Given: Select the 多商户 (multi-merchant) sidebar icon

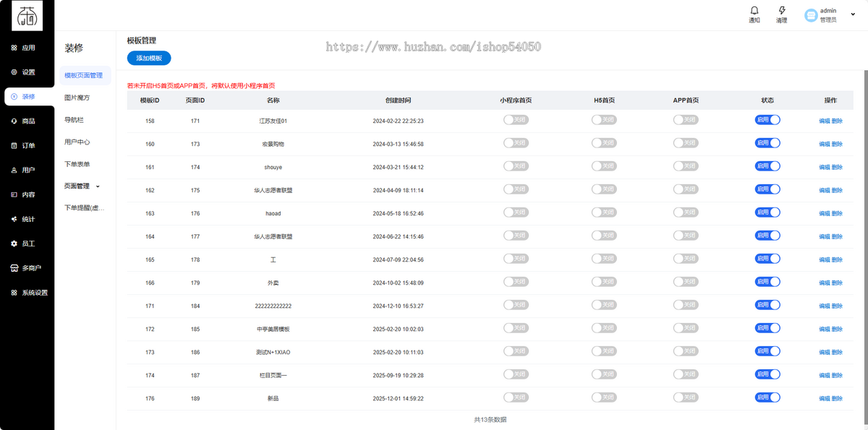Looking at the screenshot, I should 27,268.
